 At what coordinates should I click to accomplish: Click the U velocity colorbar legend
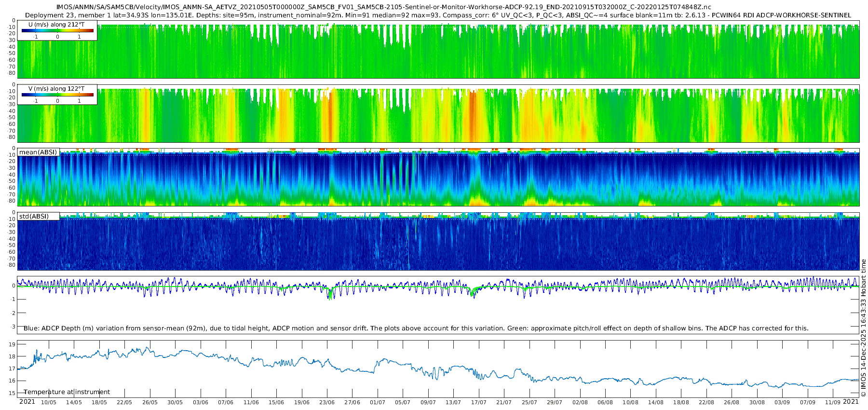click(x=57, y=31)
